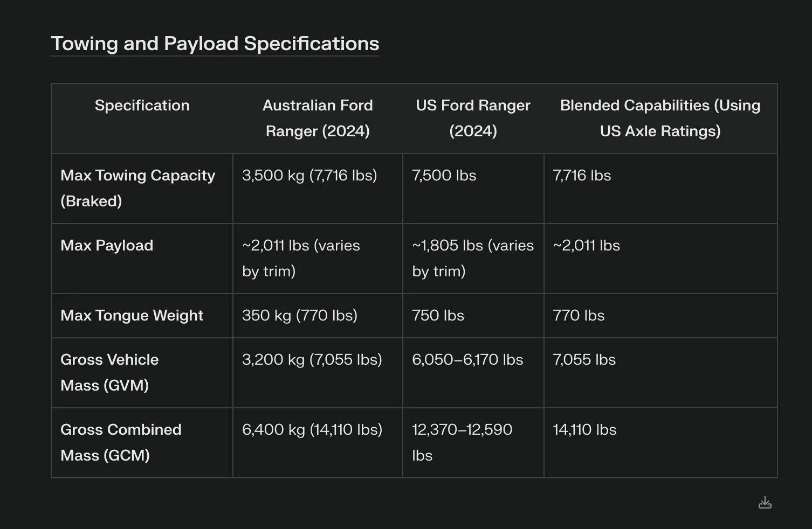Select the 7,500 lbs towing cell
812x529 pixels.
444,176
